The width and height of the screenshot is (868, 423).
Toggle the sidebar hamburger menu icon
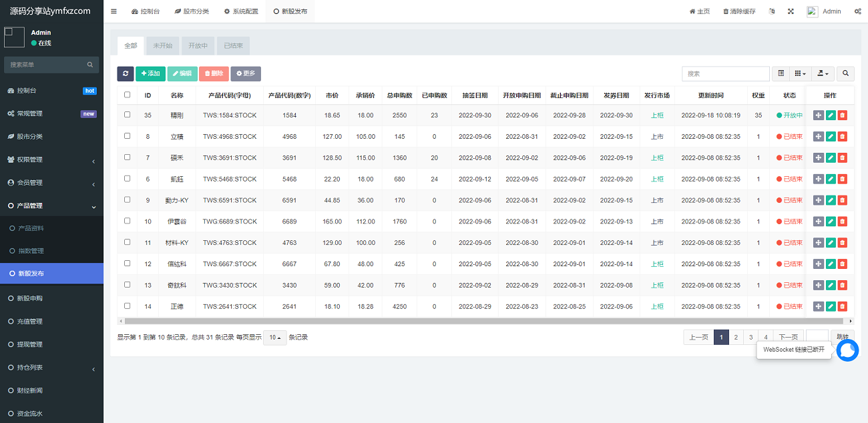114,11
